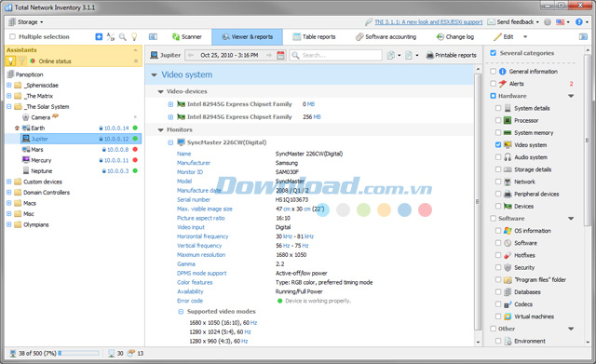Click the next snapshot arrow
The width and height of the screenshot is (596, 364).
click(269, 55)
